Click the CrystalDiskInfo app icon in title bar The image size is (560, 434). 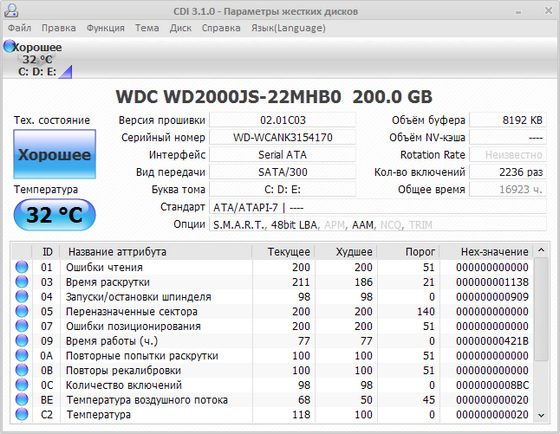coord(11,11)
